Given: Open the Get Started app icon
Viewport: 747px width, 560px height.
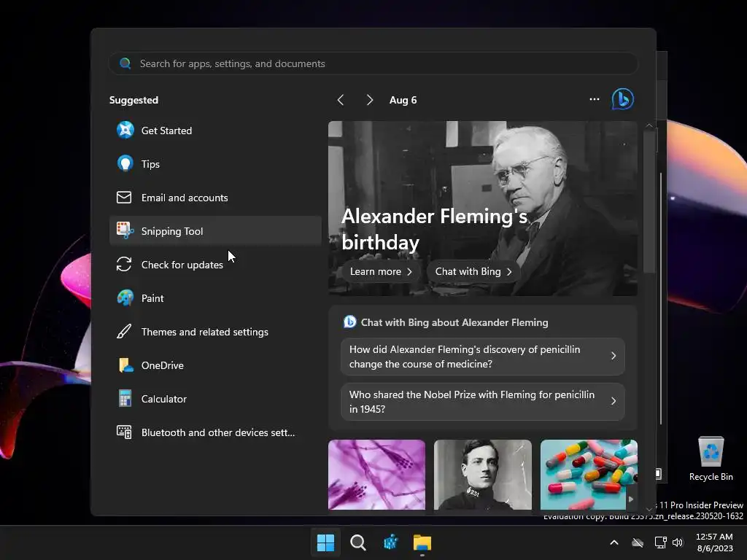Looking at the screenshot, I should click(x=125, y=130).
